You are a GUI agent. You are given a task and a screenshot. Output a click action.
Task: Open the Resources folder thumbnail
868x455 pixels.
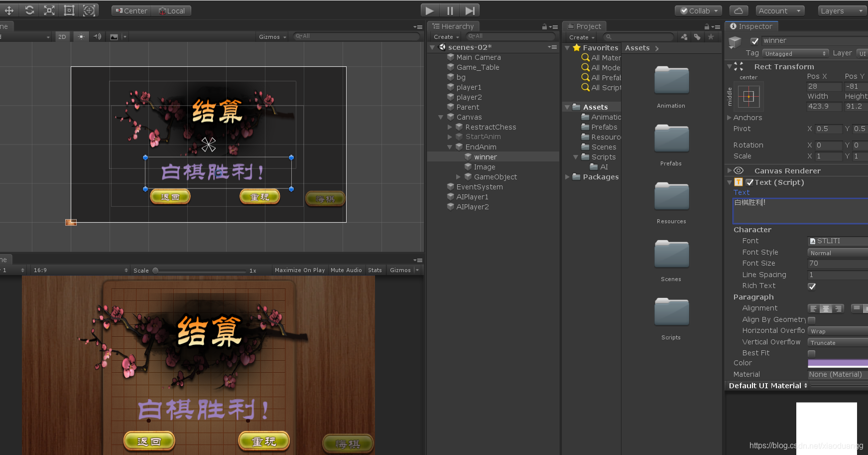pyautogui.click(x=671, y=196)
